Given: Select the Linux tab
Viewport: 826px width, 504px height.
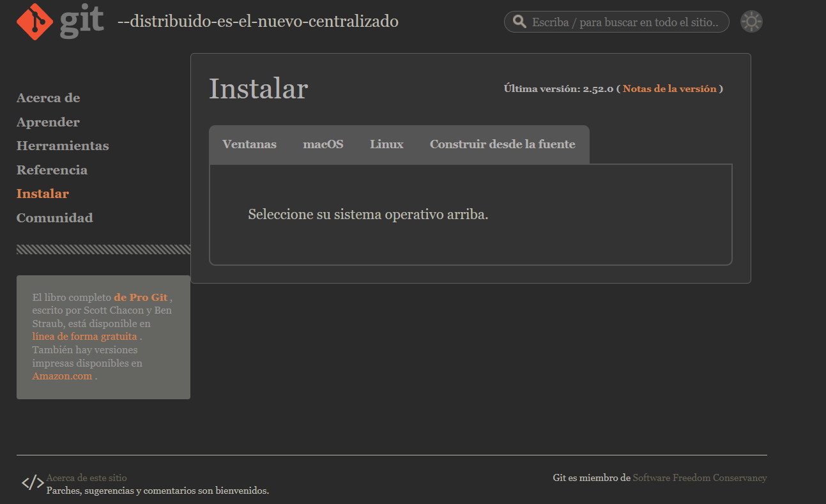Looking at the screenshot, I should (x=386, y=144).
